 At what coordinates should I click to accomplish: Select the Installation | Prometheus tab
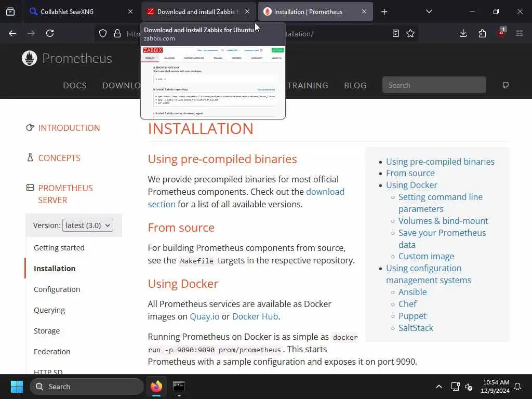(x=315, y=11)
